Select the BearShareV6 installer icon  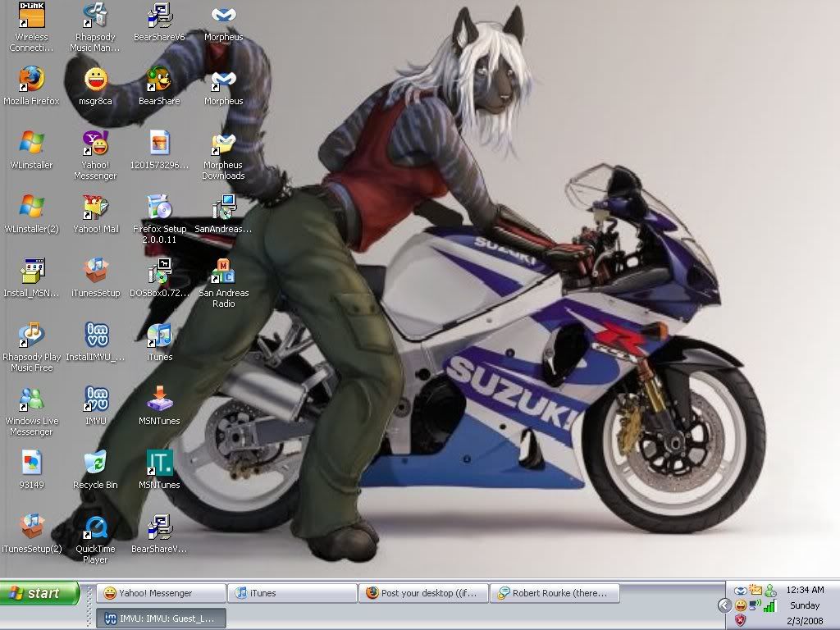(159, 22)
